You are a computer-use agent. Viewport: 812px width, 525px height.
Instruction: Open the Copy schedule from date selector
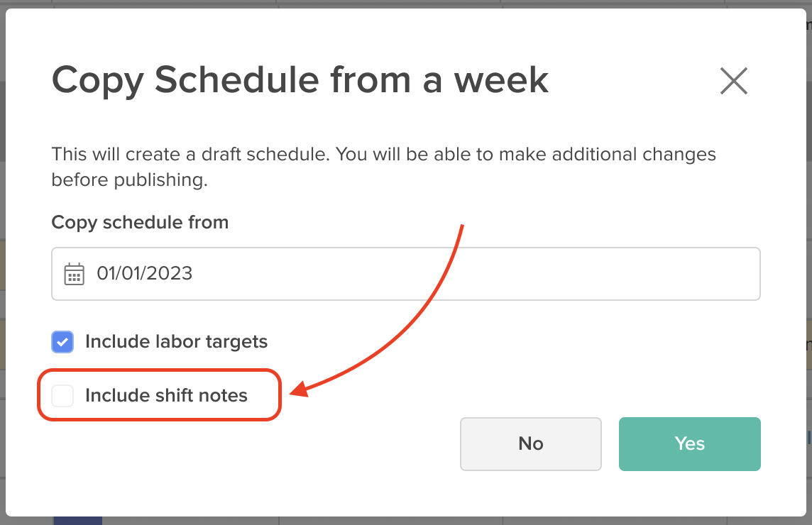284,273
